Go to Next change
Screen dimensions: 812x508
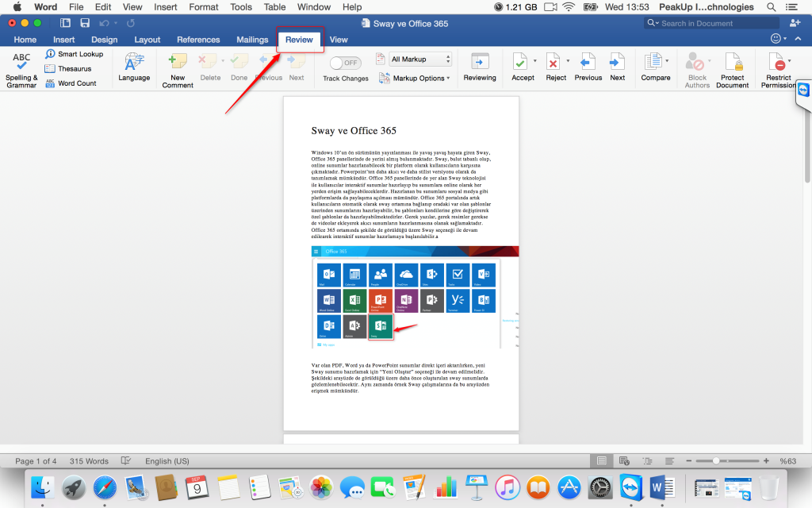[617, 67]
